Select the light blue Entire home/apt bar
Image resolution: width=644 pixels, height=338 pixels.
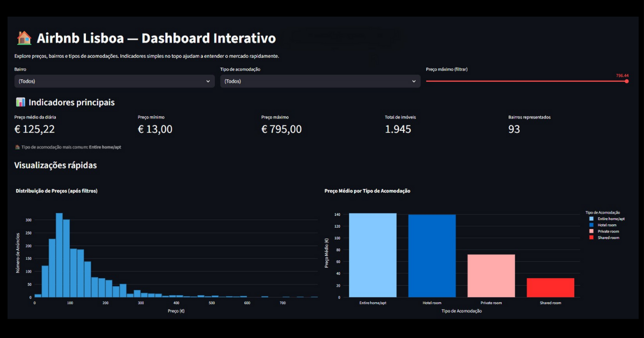[372, 255]
